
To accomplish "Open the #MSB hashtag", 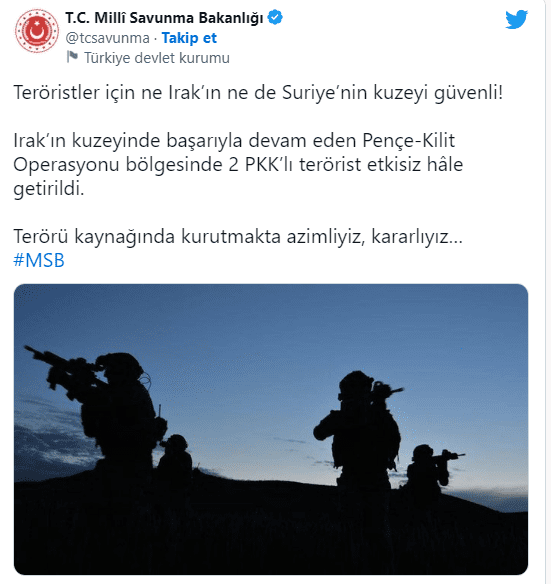I will [x=39, y=260].
